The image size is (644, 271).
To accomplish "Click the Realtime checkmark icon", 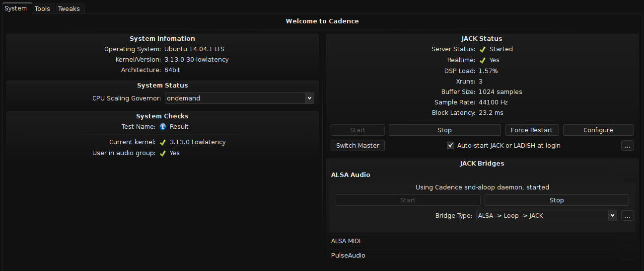I will coord(482,60).
